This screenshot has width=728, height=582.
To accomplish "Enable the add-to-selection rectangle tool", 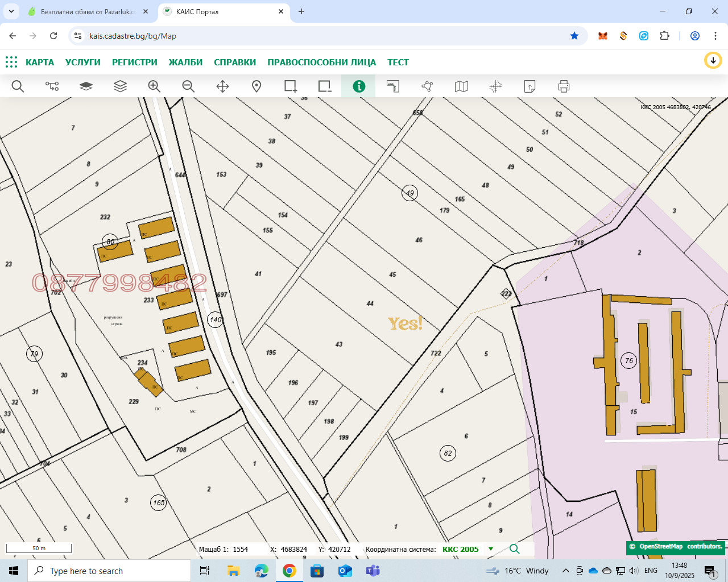I will click(290, 86).
